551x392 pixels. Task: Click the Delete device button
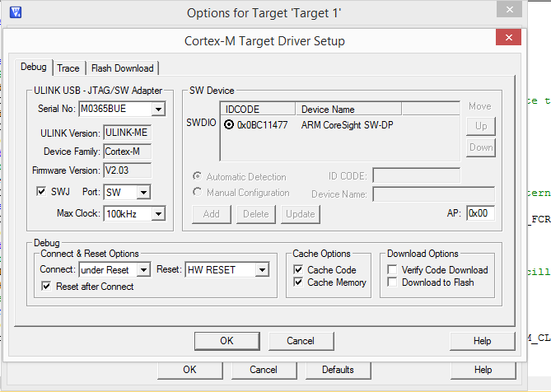pos(256,214)
